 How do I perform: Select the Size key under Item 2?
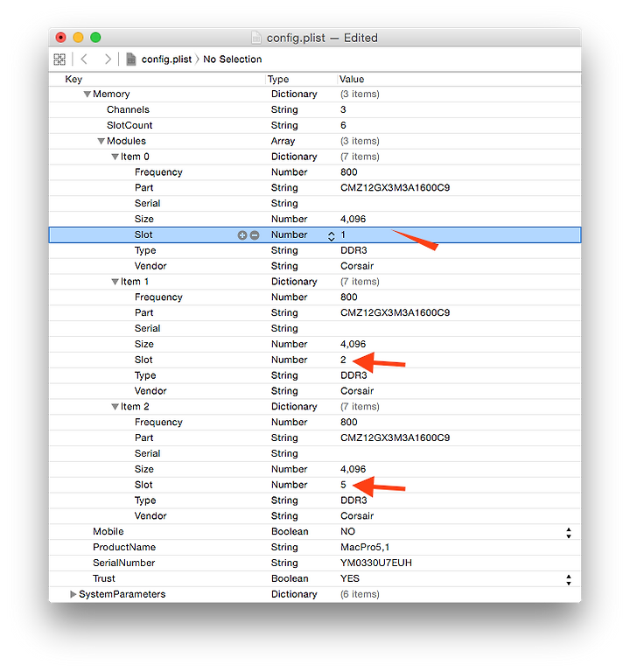coord(144,469)
